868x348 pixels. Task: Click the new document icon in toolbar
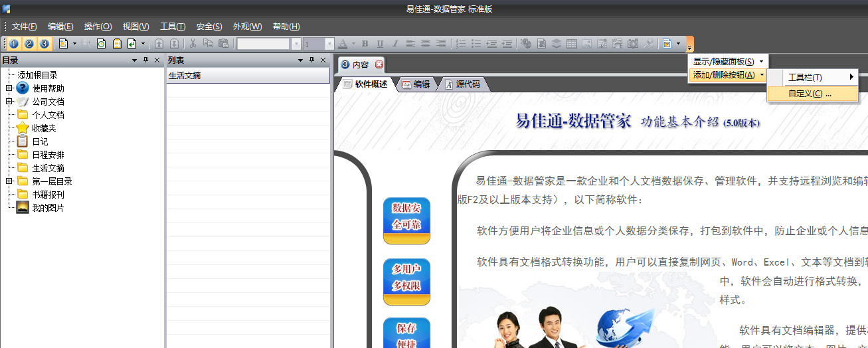(64, 44)
